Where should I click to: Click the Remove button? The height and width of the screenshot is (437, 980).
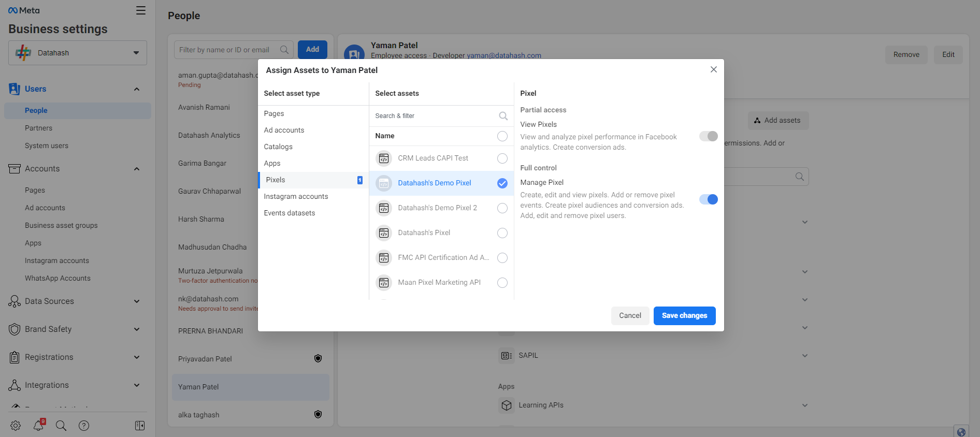pos(906,55)
